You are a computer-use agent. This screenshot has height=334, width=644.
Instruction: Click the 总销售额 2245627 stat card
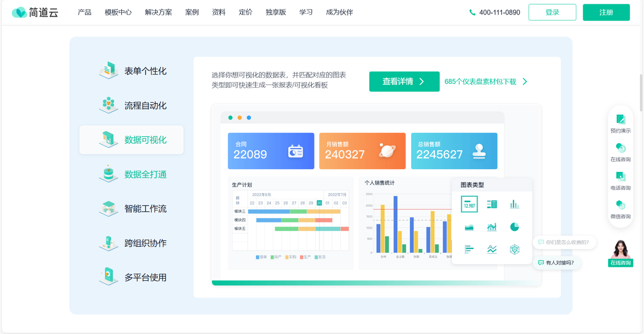[x=454, y=151]
